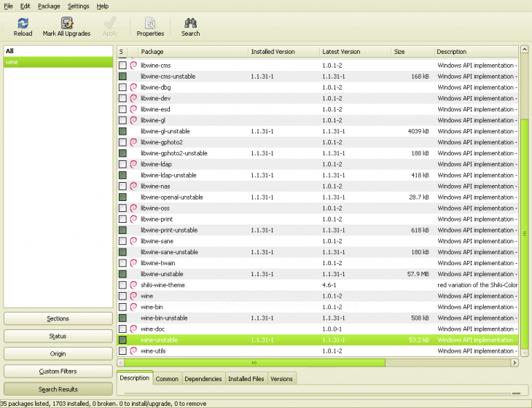Toggle status checkbox for libwine-nas
The width and height of the screenshot is (532, 408).
click(x=122, y=187)
